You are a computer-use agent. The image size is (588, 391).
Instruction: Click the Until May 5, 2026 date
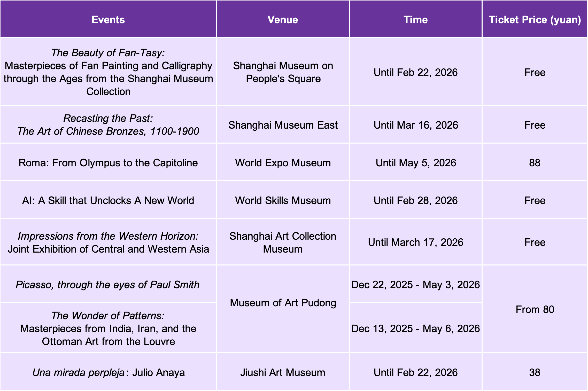[415, 163]
